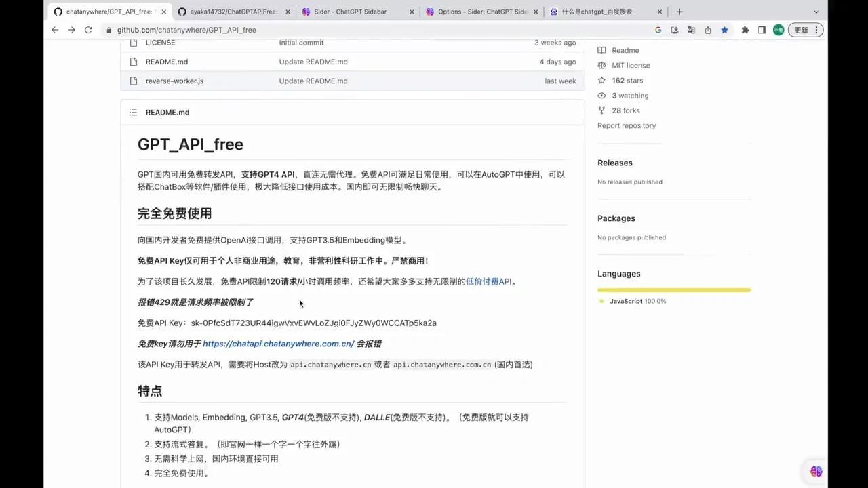This screenshot has width=868, height=488.
Task: Click the fork icon beside 28 forks
Action: [x=601, y=110]
